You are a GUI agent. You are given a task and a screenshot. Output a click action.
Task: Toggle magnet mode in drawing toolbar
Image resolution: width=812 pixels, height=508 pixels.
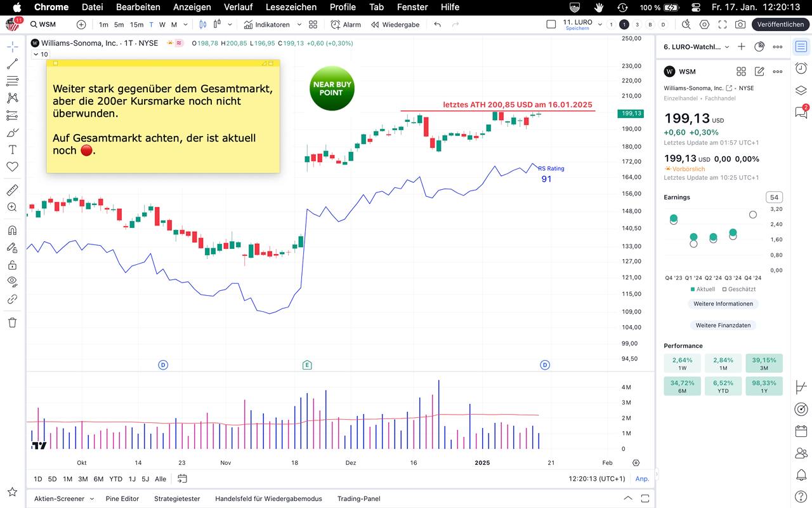[x=12, y=231]
